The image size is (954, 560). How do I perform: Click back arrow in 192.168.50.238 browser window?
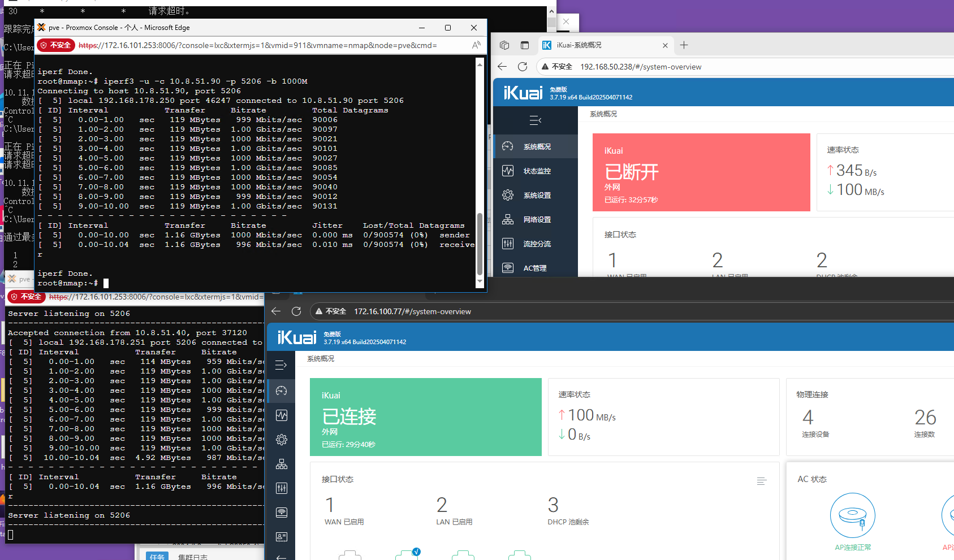[x=502, y=67]
